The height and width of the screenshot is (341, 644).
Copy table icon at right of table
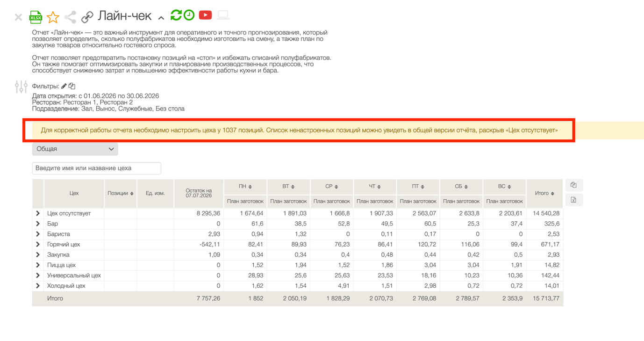(573, 185)
